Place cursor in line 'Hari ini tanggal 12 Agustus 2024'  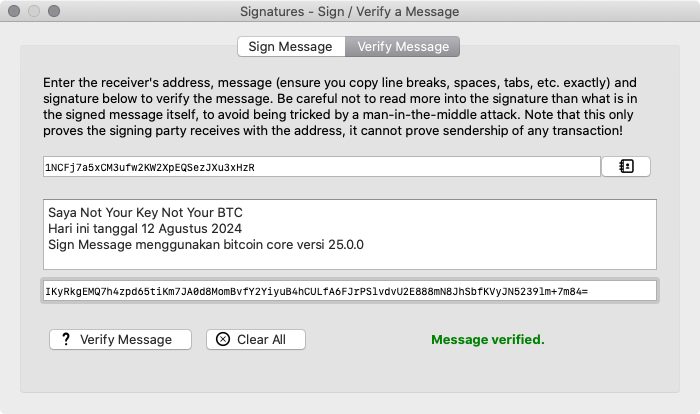pyautogui.click(x=145, y=229)
